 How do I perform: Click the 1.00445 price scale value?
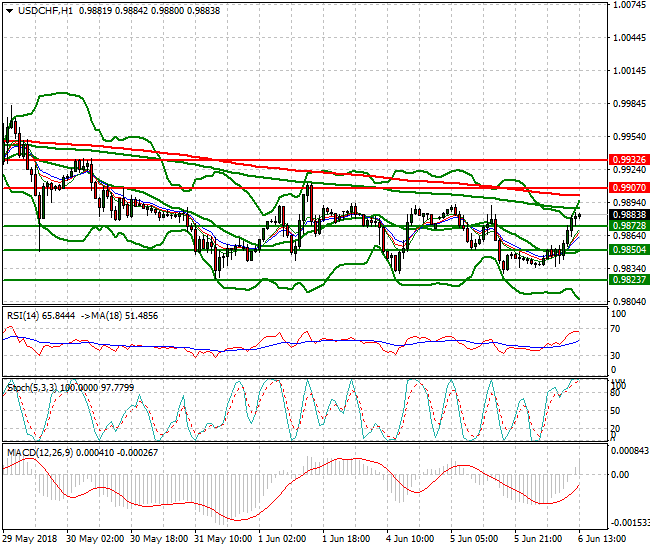[630, 38]
